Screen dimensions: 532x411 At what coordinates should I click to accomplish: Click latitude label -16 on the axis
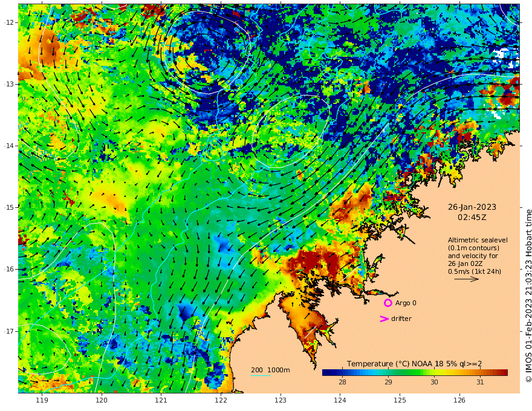tap(9, 269)
